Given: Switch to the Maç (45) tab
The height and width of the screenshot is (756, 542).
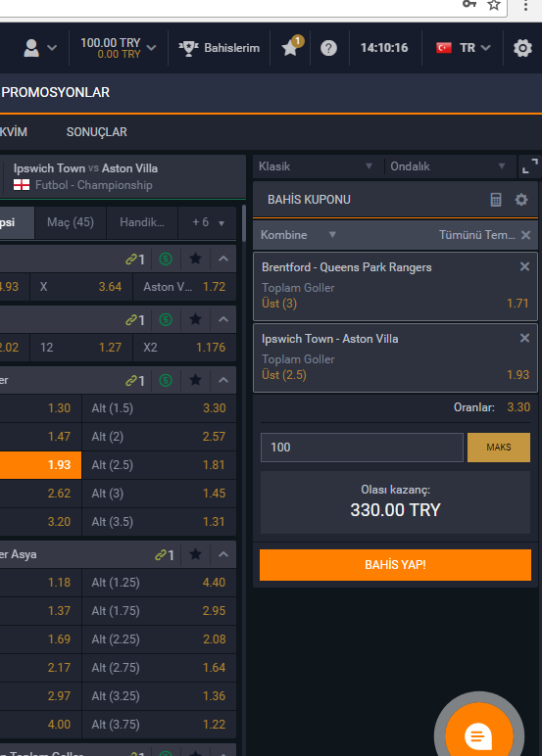Looking at the screenshot, I should 71,222.
